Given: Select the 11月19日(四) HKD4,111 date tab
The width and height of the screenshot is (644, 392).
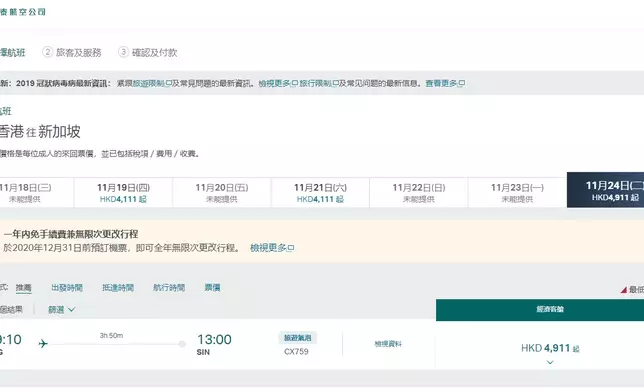Looking at the screenshot, I should [123, 193].
